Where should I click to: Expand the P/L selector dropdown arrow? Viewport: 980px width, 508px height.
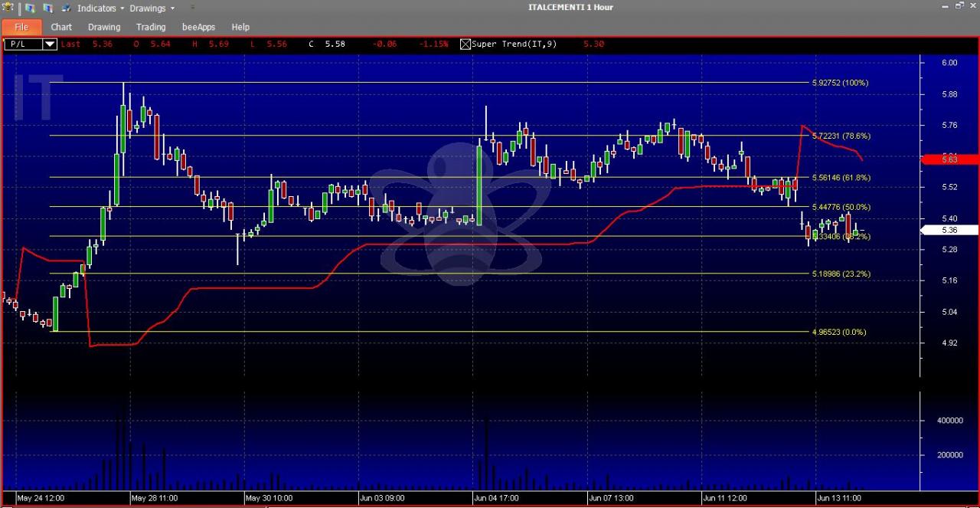(x=50, y=44)
